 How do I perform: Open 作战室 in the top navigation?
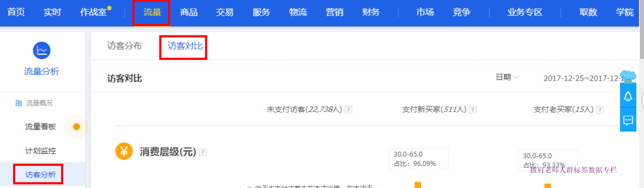click(93, 12)
